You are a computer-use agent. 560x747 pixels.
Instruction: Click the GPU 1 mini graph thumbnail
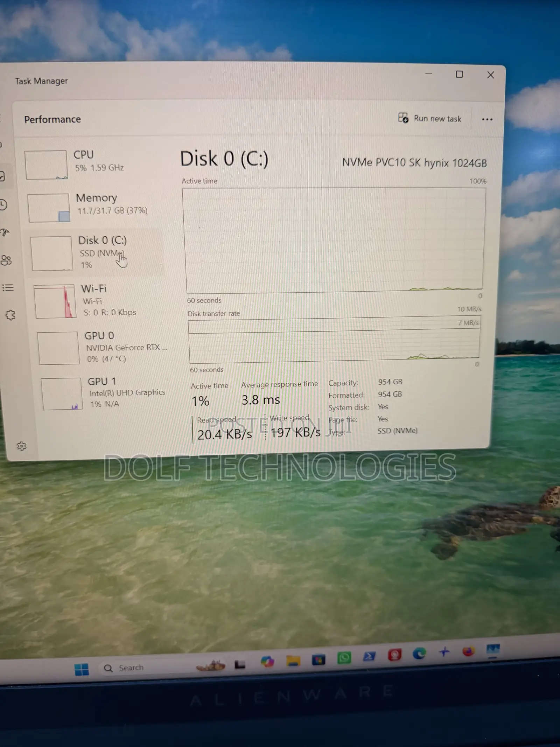coord(62,393)
